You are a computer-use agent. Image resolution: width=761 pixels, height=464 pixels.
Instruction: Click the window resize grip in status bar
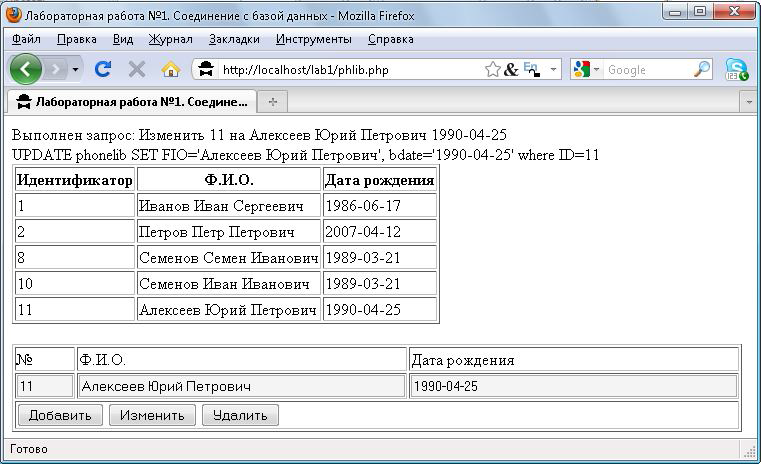750,450
